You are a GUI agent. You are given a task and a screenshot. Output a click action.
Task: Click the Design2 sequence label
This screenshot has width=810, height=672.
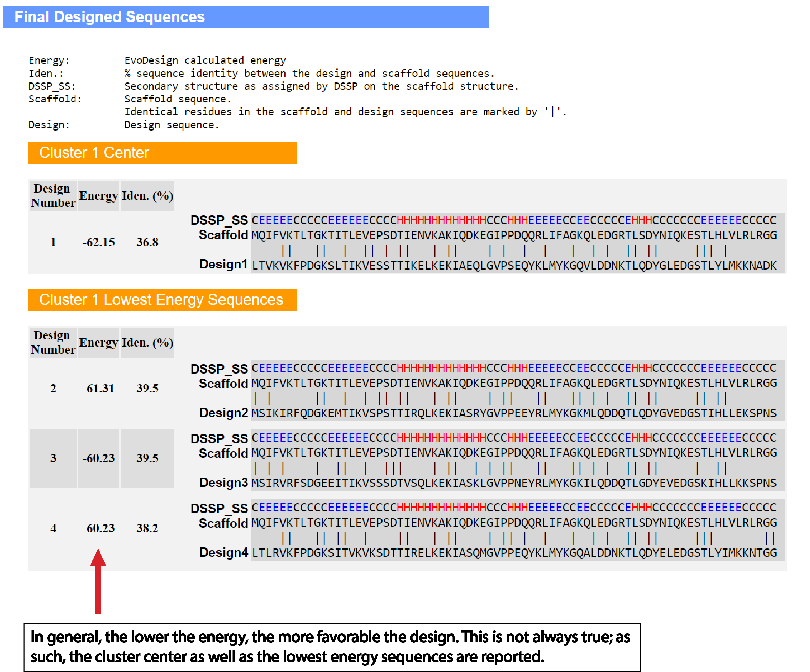pos(223,413)
